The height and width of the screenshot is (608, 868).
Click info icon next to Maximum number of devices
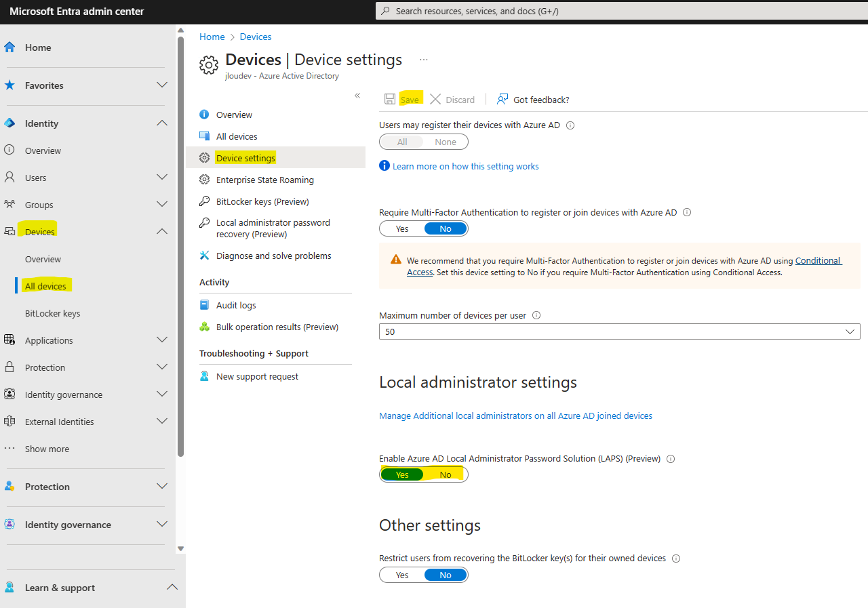click(536, 315)
